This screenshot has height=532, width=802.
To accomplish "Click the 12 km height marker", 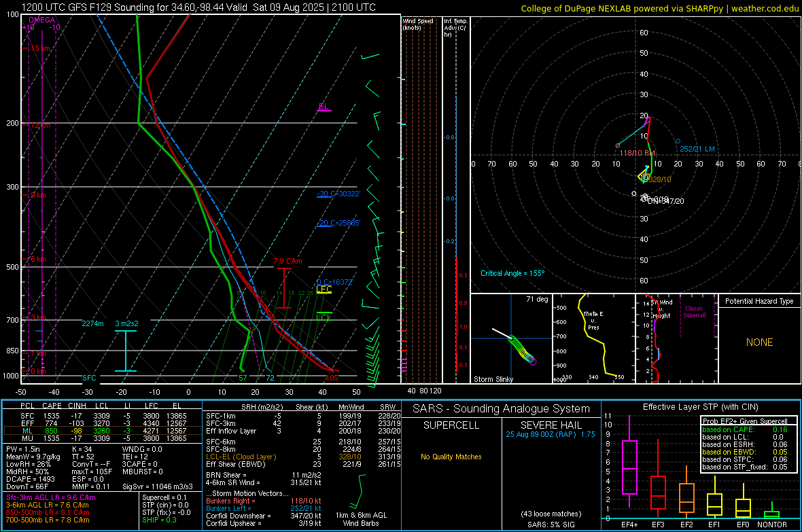I will pos(40,125).
